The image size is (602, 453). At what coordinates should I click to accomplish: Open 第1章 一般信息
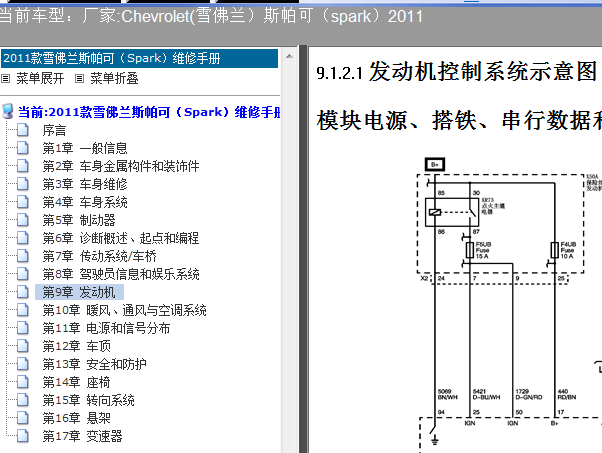coord(85,148)
